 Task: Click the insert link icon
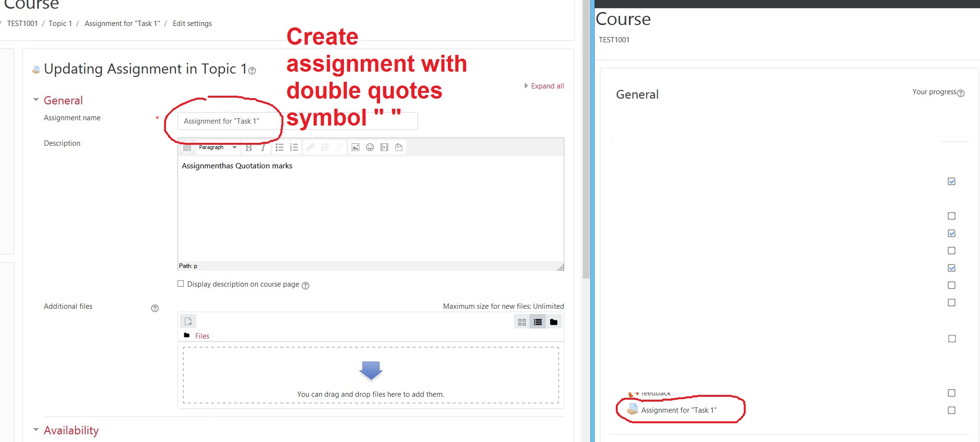coord(310,148)
